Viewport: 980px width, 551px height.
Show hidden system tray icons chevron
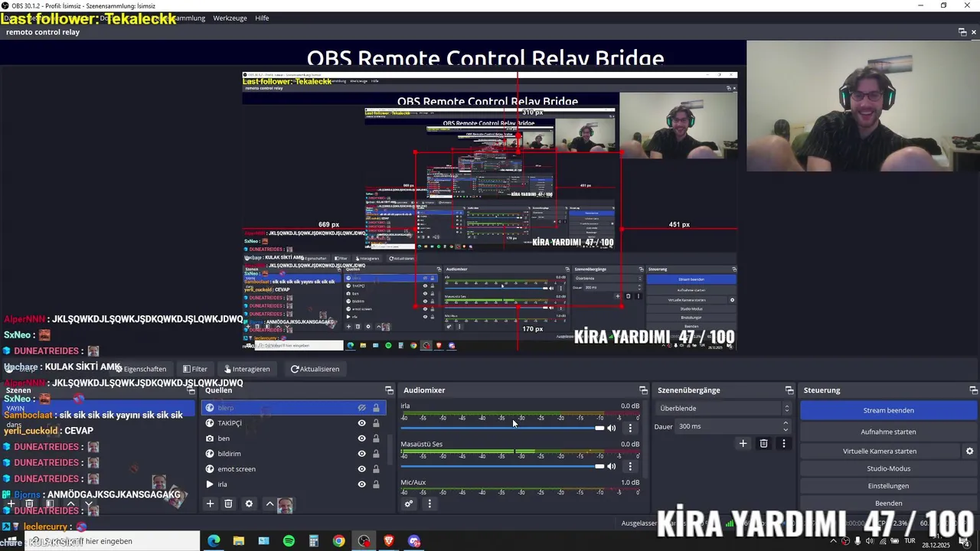click(x=833, y=541)
